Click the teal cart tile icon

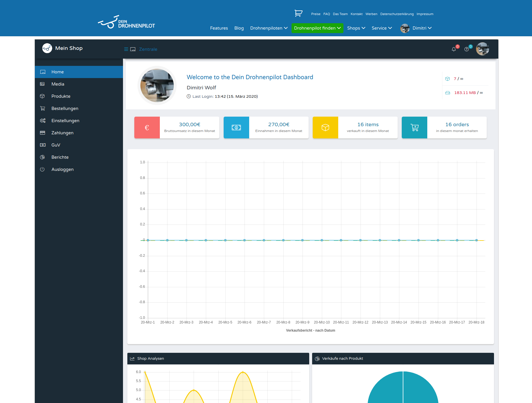pyautogui.click(x=415, y=128)
